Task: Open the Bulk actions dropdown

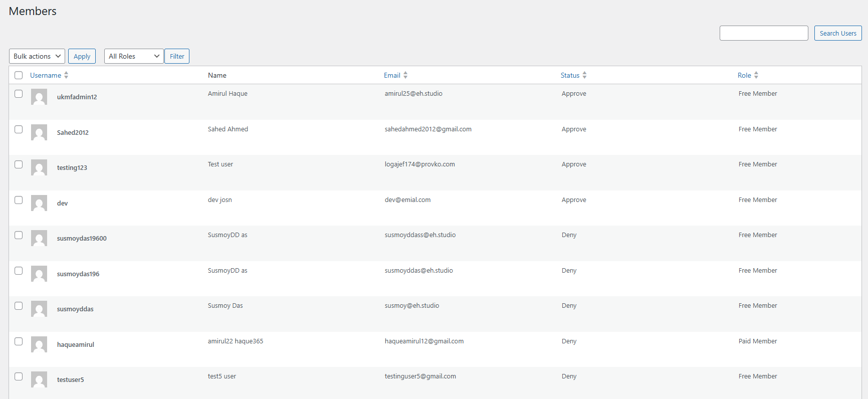Action: (37, 56)
